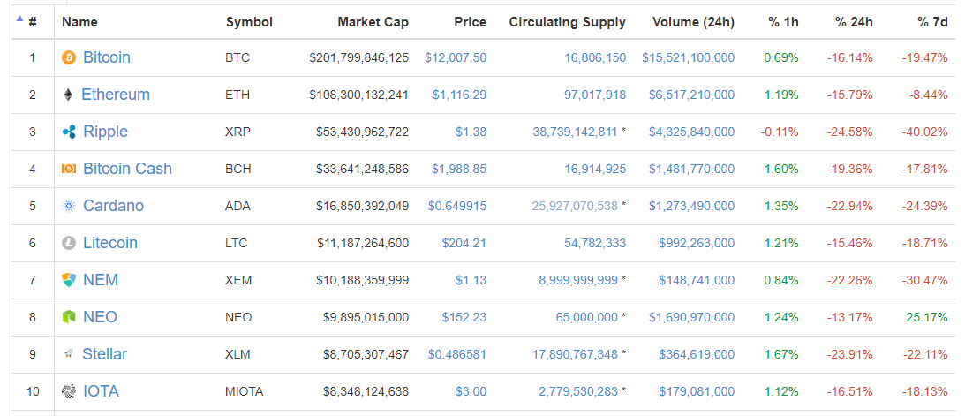
Task: Select Bitcoin 24h change -16.14%
Action: [x=850, y=57]
